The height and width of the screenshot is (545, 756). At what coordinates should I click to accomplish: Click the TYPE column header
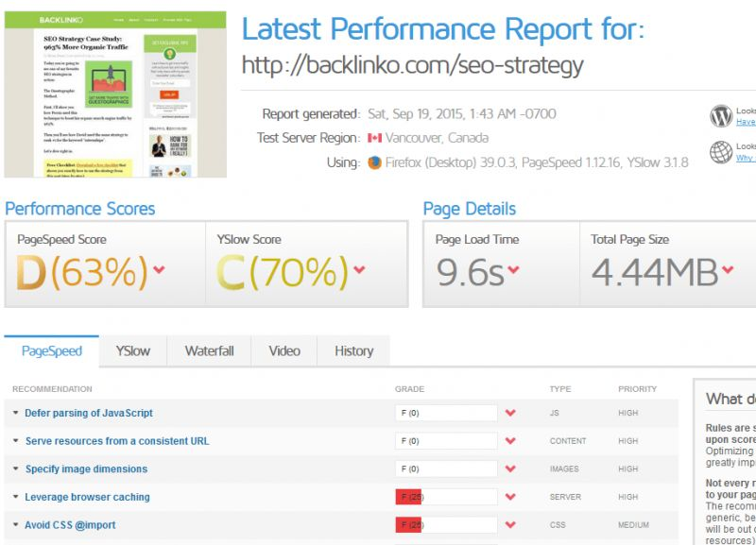pos(560,389)
